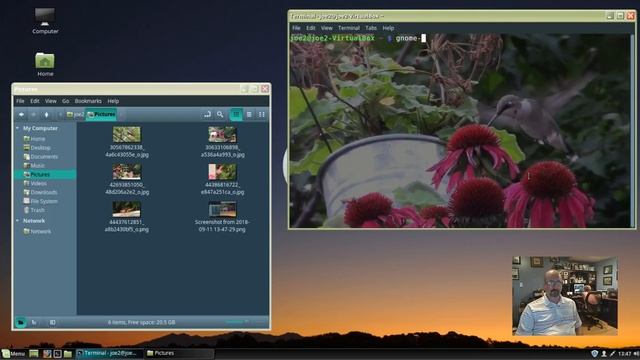The height and width of the screenshot is (360, 640).
Task: Select 44437612851_a8b2430bf5_o.png thumbnail
Action: point(127,209)
